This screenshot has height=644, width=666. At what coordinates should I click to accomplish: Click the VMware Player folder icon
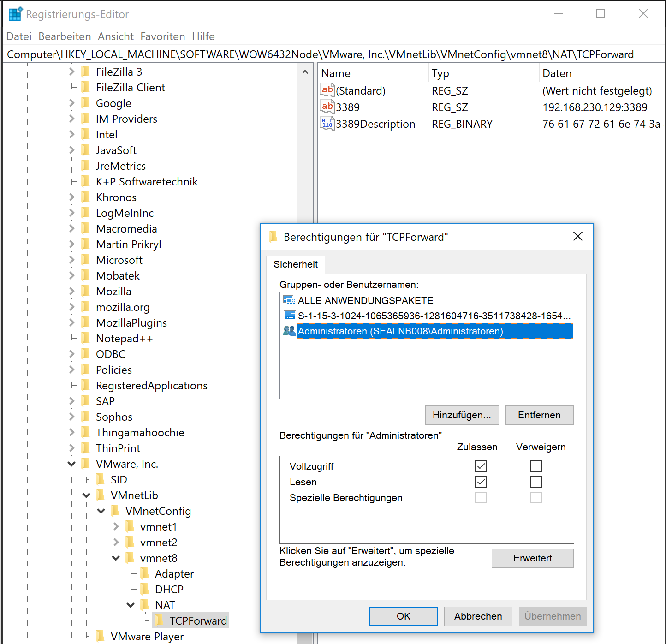tap(100, 636)
